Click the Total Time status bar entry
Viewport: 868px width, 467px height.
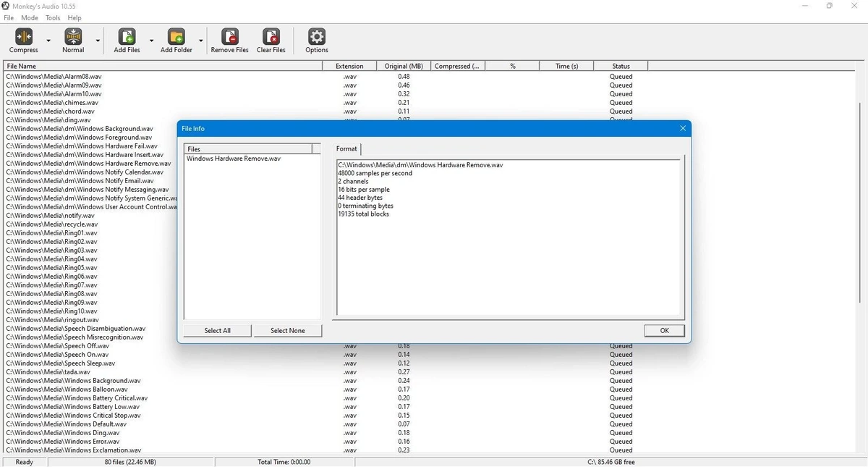tap(284, 461)
